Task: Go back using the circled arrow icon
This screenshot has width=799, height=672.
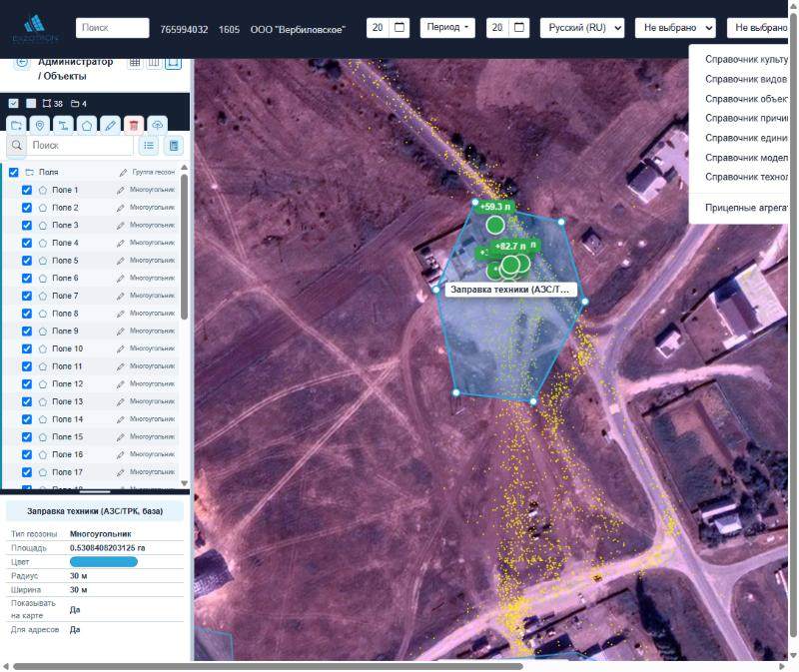Action: pyautogui.click(x=21, y=62)
